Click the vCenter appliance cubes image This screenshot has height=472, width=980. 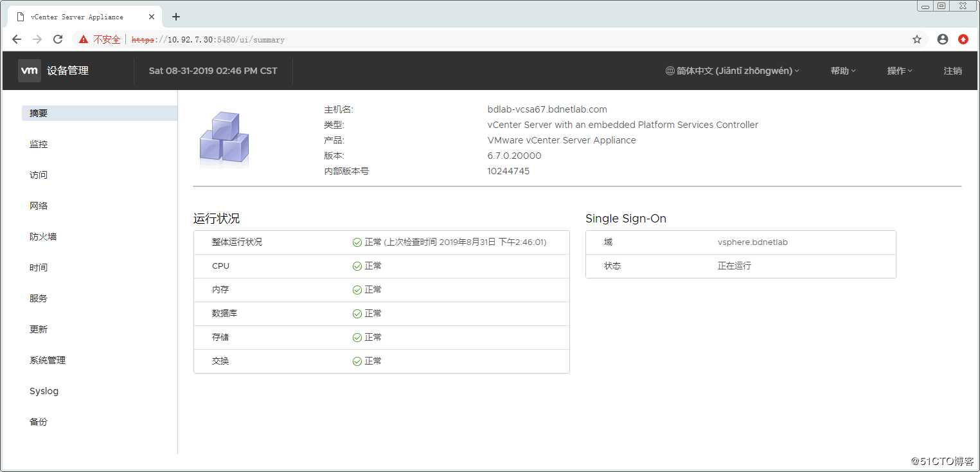tap(224, 139)
